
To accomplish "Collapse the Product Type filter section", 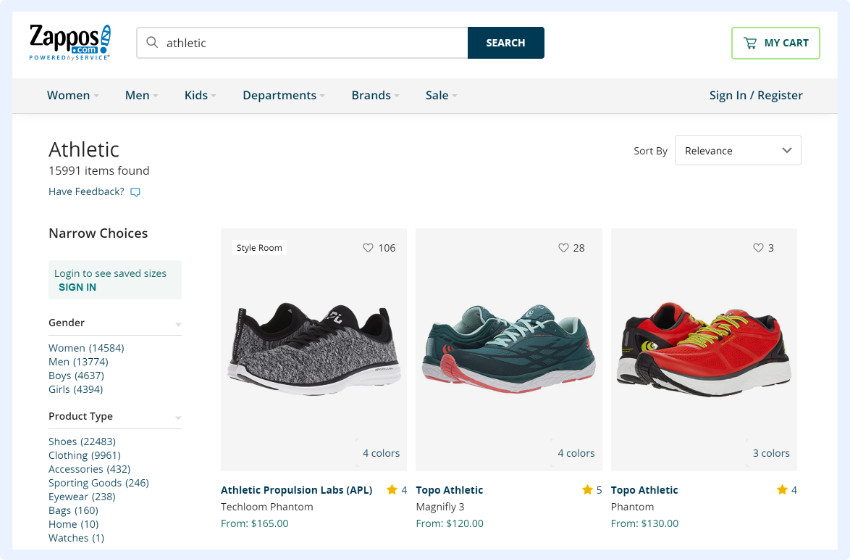I will pyautogui.click(x=178, y=417).
